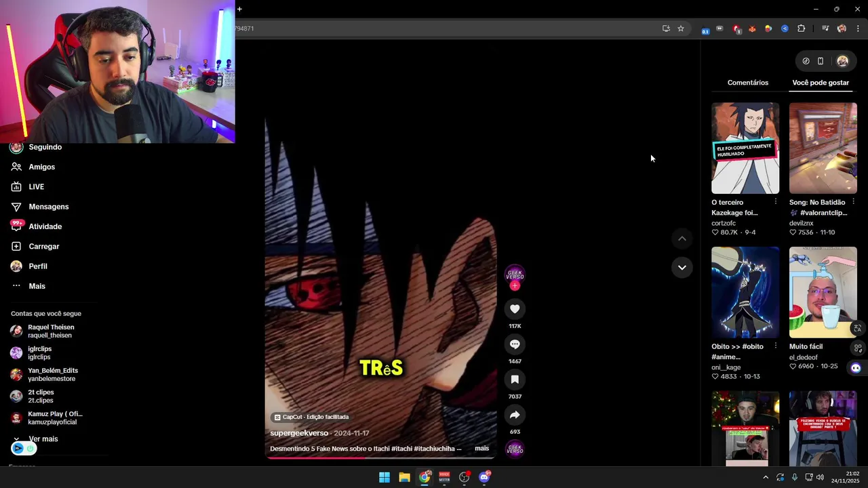
Task: Open Chrome media controls icon
Action: [x=825, y=28]
